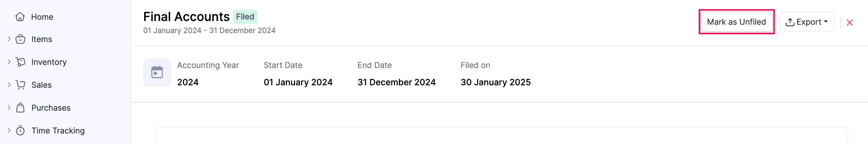Click the Accounting Year calendar icon
Screen dimensions: 868x144
click(x=157, y=73)
